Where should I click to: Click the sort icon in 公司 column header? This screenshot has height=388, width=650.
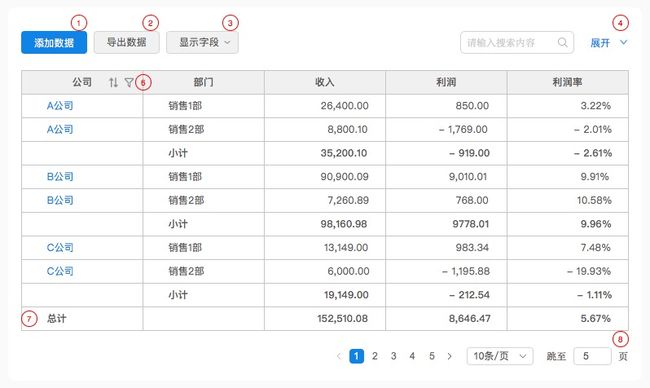click(113, 82)
